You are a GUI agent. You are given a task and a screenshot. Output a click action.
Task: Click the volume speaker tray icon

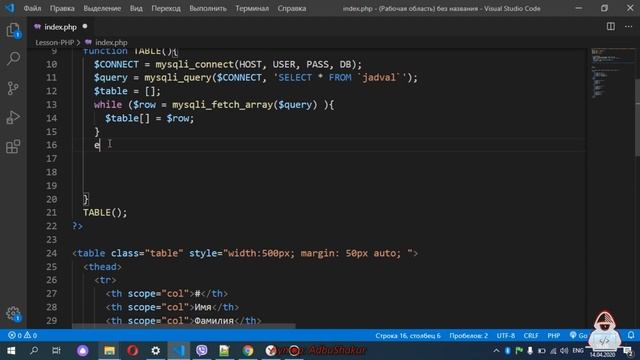coord(564,351)
